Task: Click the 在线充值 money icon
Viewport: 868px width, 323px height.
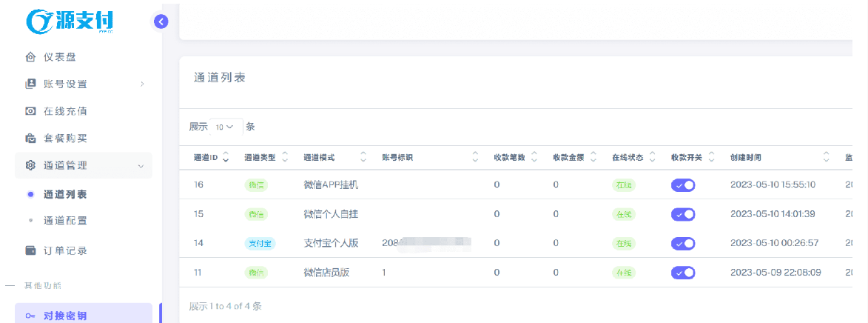Action: 31,111
